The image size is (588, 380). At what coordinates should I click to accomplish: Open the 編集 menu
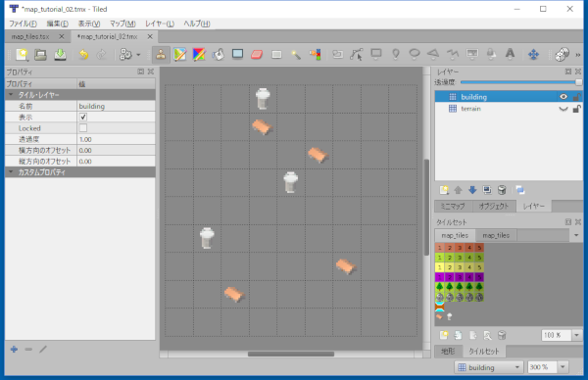tap(57, 24)
